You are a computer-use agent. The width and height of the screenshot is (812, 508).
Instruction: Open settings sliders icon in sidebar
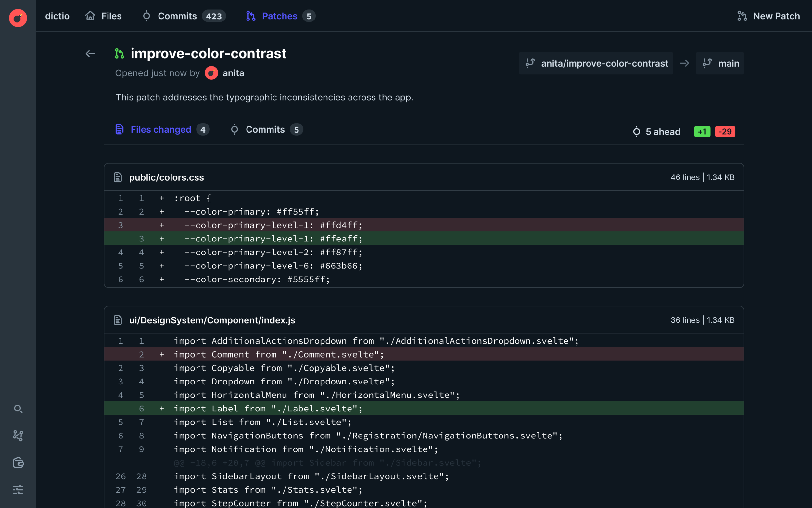[x=18, y=489]
